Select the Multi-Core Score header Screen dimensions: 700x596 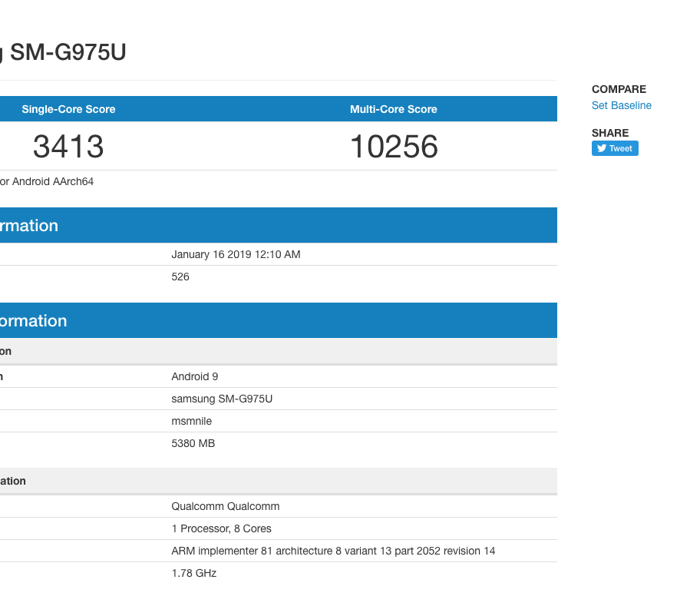point(393,109)
